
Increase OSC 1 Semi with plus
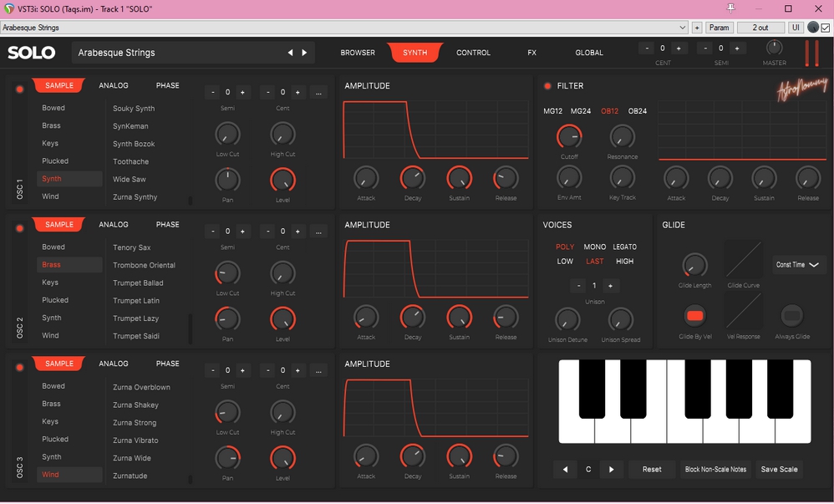[242, 93]
